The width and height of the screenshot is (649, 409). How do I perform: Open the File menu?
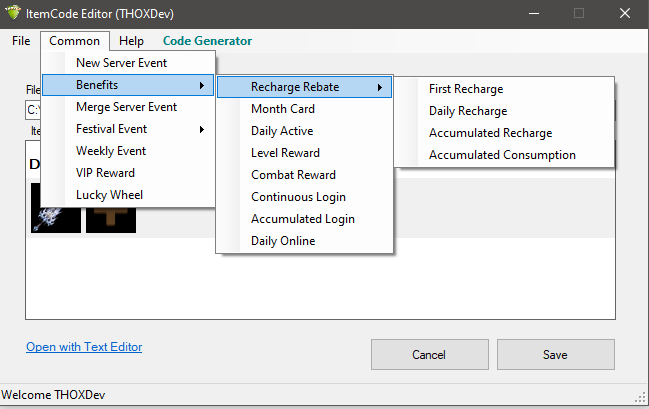(x=21, y=41)
